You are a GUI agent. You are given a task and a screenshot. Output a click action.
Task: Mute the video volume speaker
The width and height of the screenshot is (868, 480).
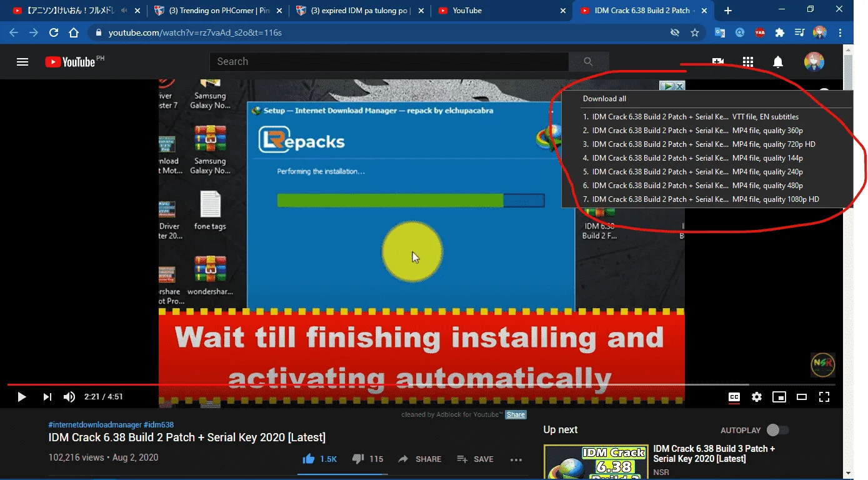click(69, 397)
